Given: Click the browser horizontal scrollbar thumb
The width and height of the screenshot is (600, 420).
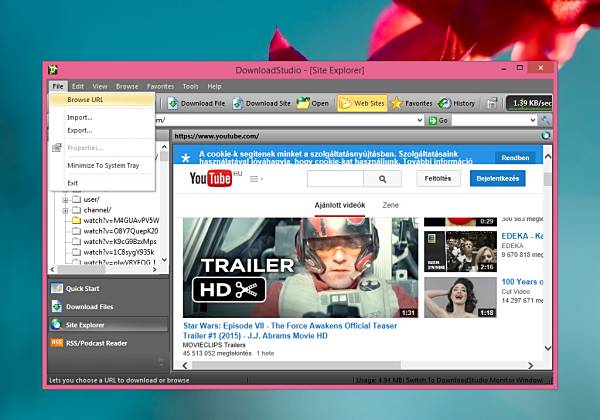Looking at the screenshot, I should tap(296, 366).
